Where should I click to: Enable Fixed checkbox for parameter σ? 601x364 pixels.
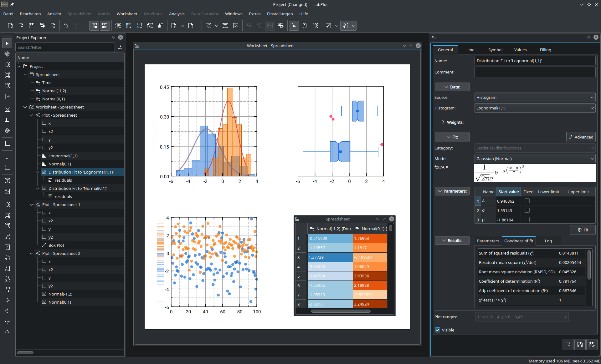coord(527,210)
